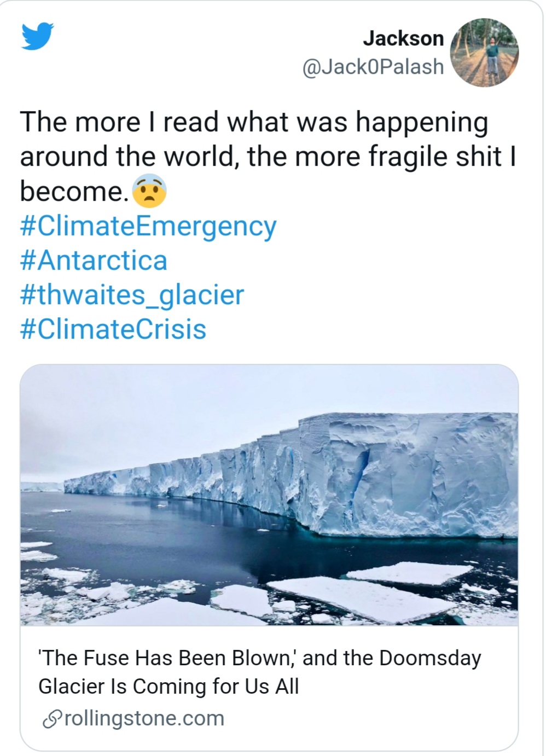Click the fearful face emoji

(149, 191)
